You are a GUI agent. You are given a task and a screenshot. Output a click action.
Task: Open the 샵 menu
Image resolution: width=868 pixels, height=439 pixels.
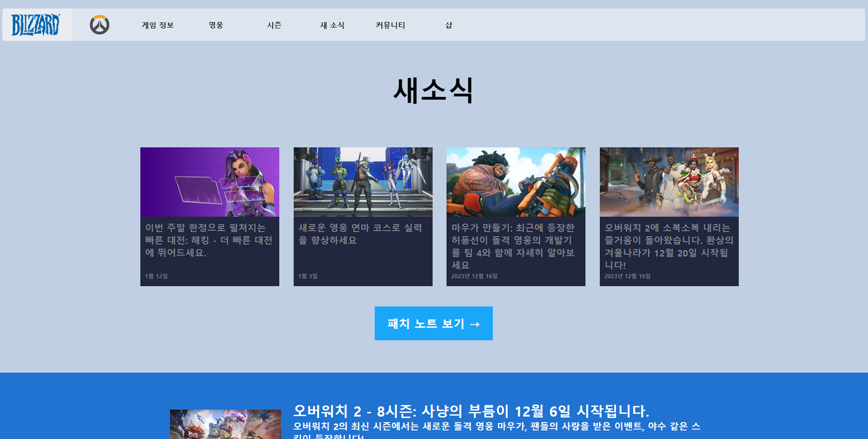[x=449, y=26]
